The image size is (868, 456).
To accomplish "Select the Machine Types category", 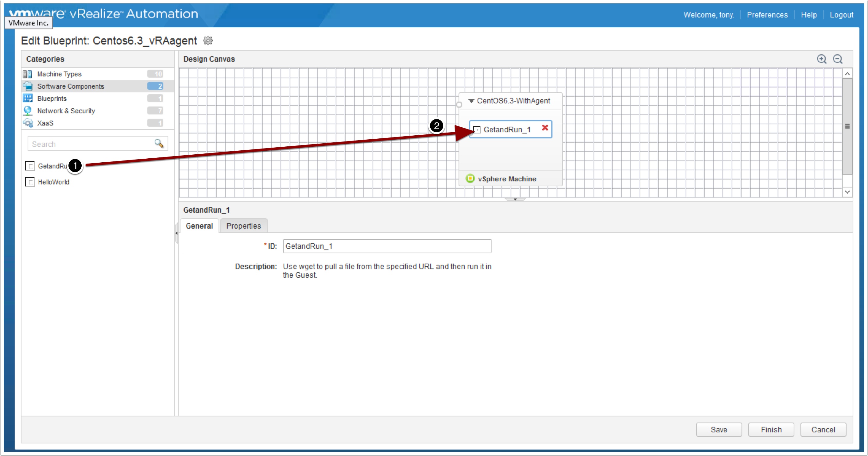I will pyautogui.click(x=59, y=74).
